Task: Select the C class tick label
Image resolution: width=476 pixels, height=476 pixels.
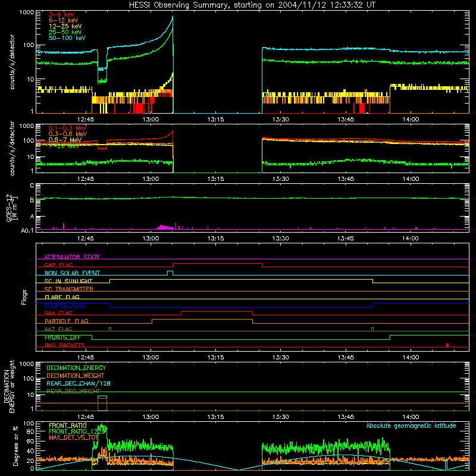Action: [32, 186]
